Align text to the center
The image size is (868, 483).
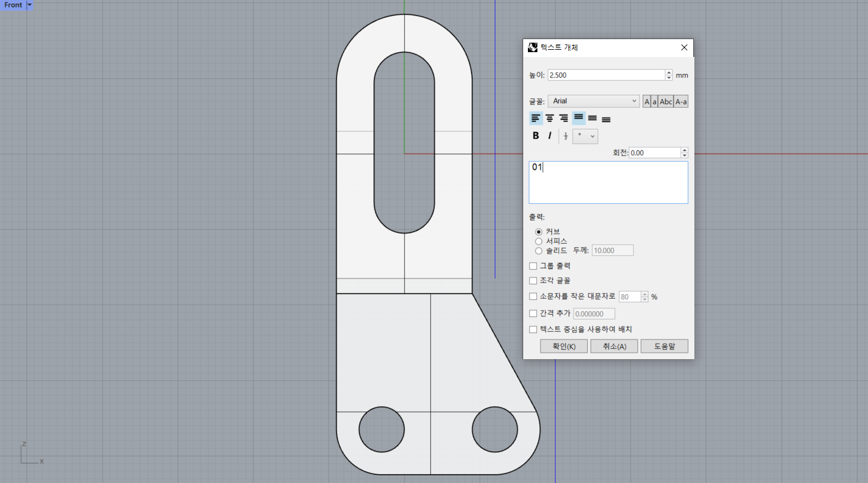(x=550, y=119)
